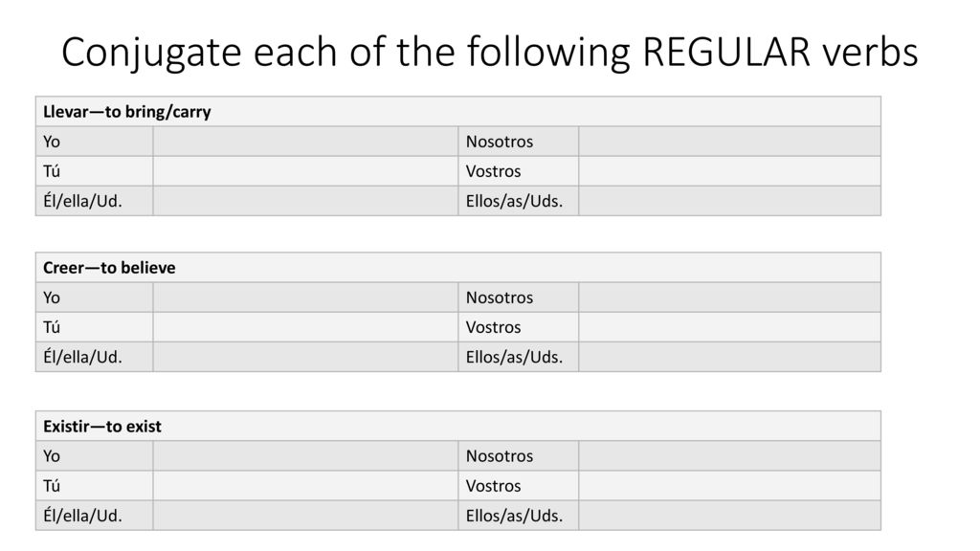Click the empty Él/ella/Ud. cell for Existir
980x551 pixels.
(x=305, y=516)
